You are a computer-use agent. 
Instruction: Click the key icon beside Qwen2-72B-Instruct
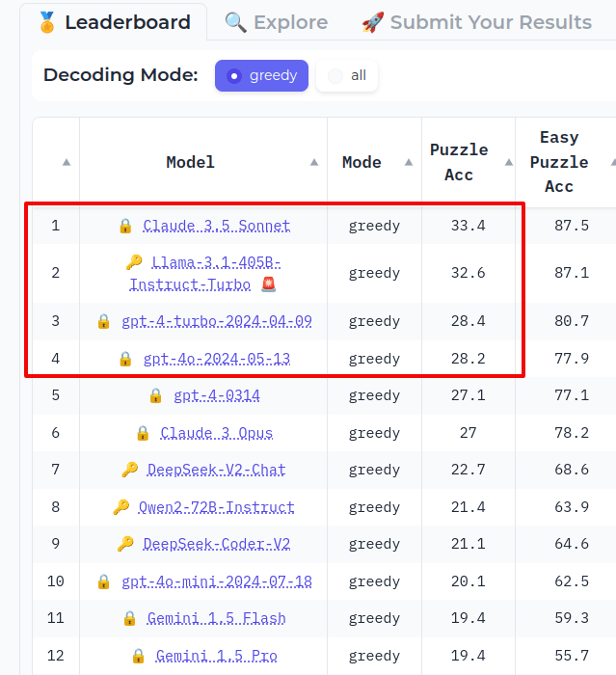pos(121,506)
